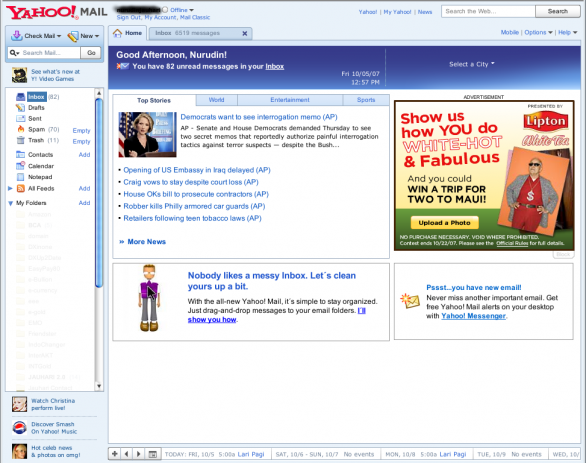This screenshot has height=463, width=586.
Task: Open the Offline status dropdown
Action: [192, 10]
